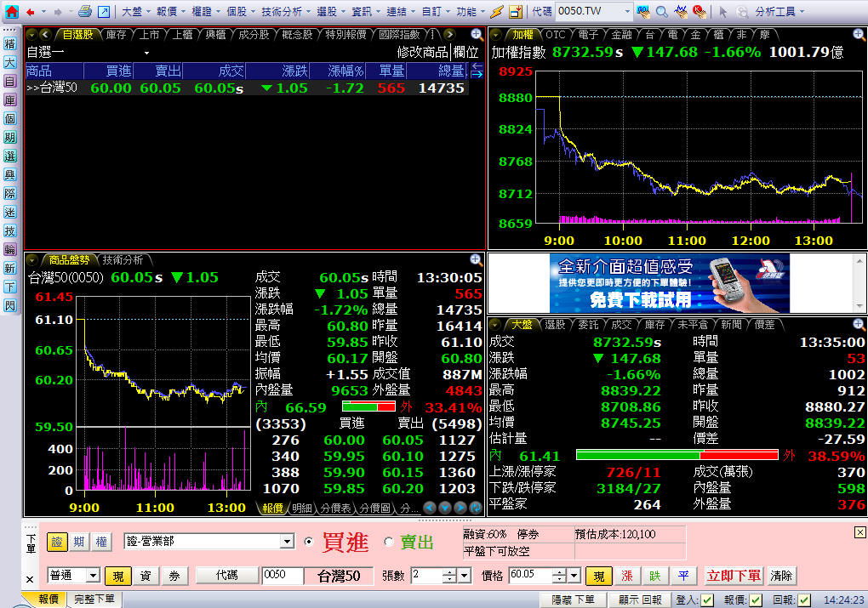This screenshot has height=608, width=868.
Task: Open the 證-營業部 account dropdown
Action: click(x=287, y=542)
